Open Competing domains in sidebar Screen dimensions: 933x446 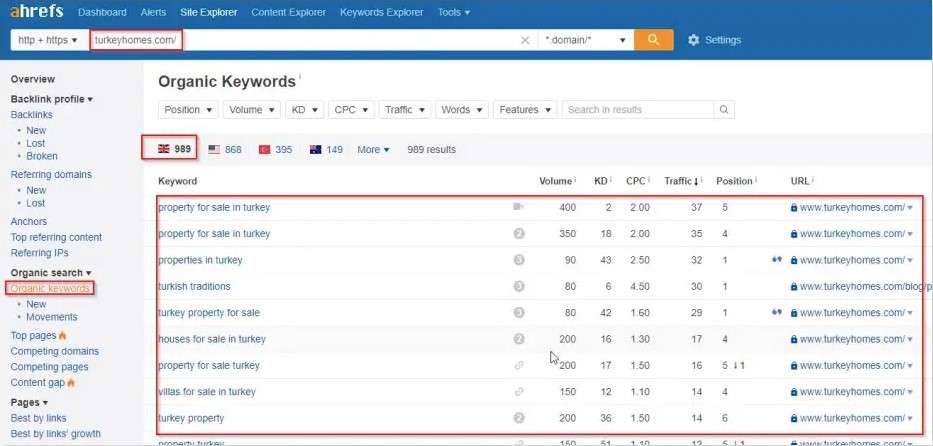[x=55, y=351]
